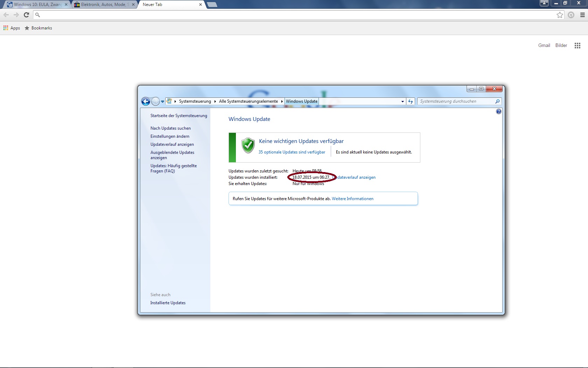This screenshot has height=368, width=588.
Task: Click the Keine wichtigen Updates verfügbar heading
Action: (x=301, y=141)
